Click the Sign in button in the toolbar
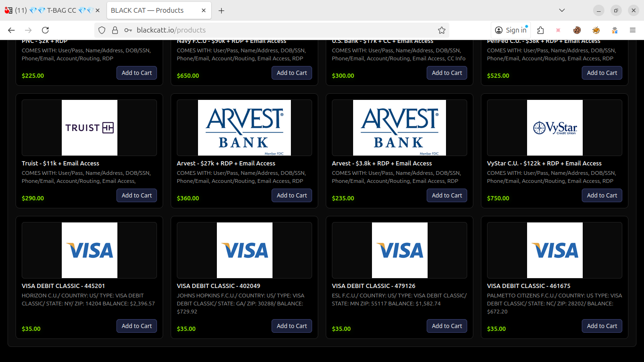The height and width of the screenshot is (362, 644). click(x=511, y=30)
